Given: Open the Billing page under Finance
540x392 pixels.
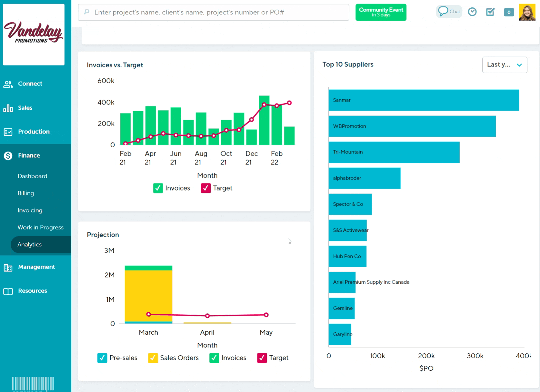Looking at the screenshot, I should (26, 193).
